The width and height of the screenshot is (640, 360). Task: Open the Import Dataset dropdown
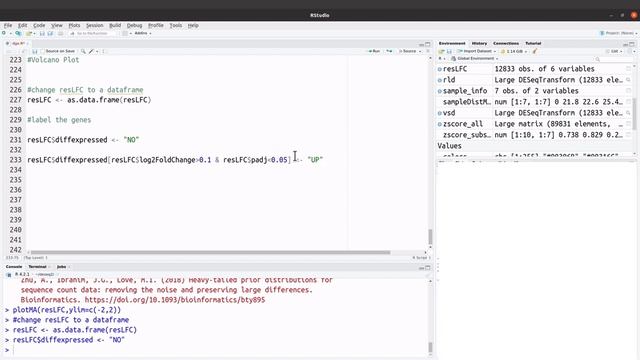coord(477,51)
